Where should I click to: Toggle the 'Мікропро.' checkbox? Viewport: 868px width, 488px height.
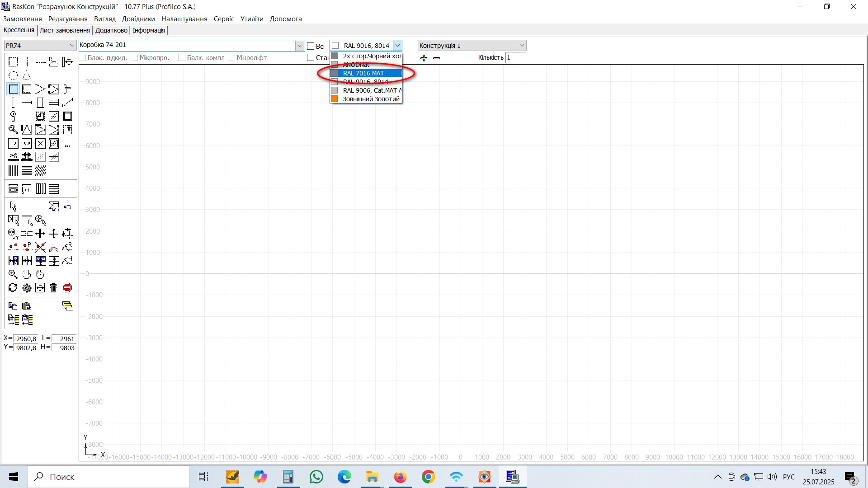[134, 57]
